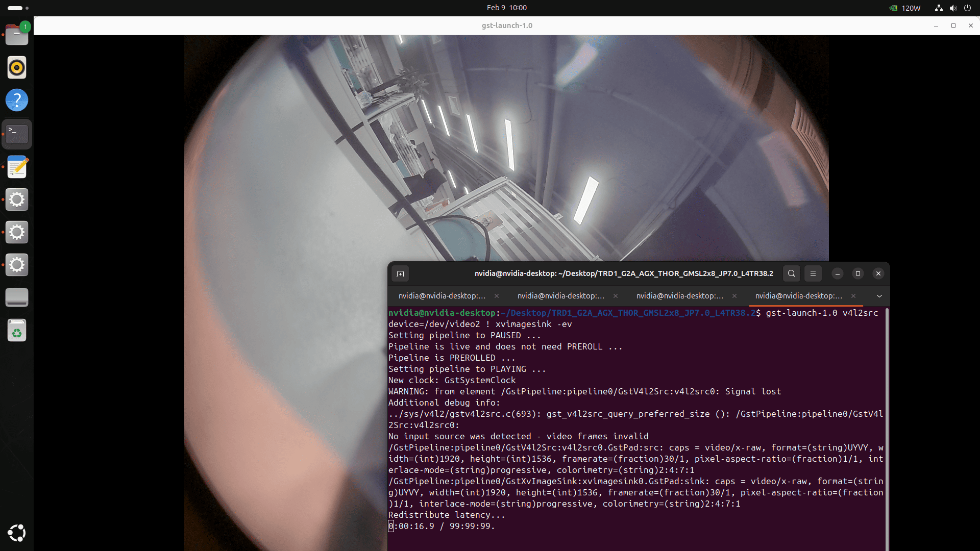Image resolution: width=980 pixels, height=551 pixels.
Task: Open the Text Editor dock icon
Action: point(17,167)
